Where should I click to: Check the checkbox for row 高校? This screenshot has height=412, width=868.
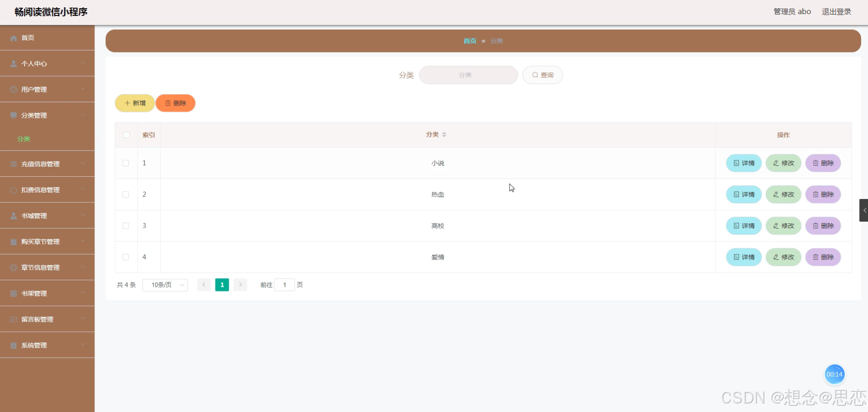point(126,226)
